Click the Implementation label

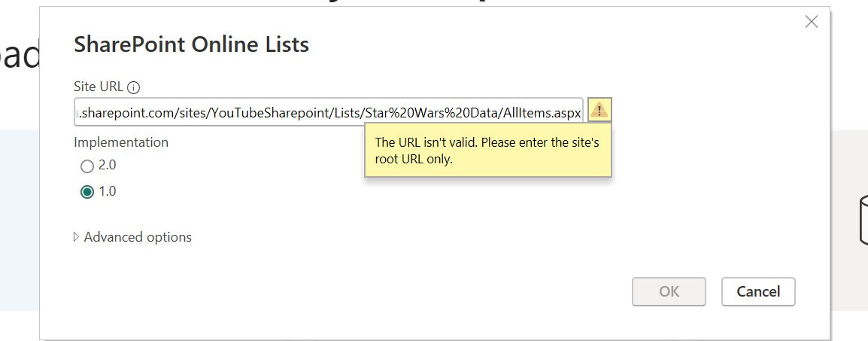(x=120, y=142)
